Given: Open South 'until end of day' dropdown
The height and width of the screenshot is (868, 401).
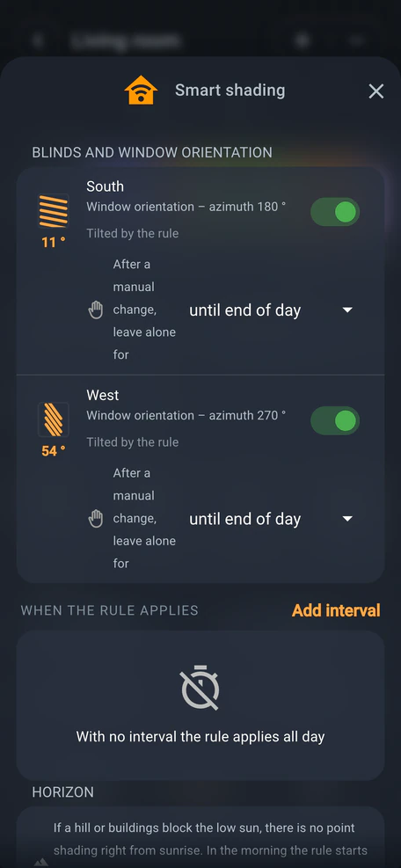Looking at the screenshot, I should pyautogui.click(x=271, y=310).
